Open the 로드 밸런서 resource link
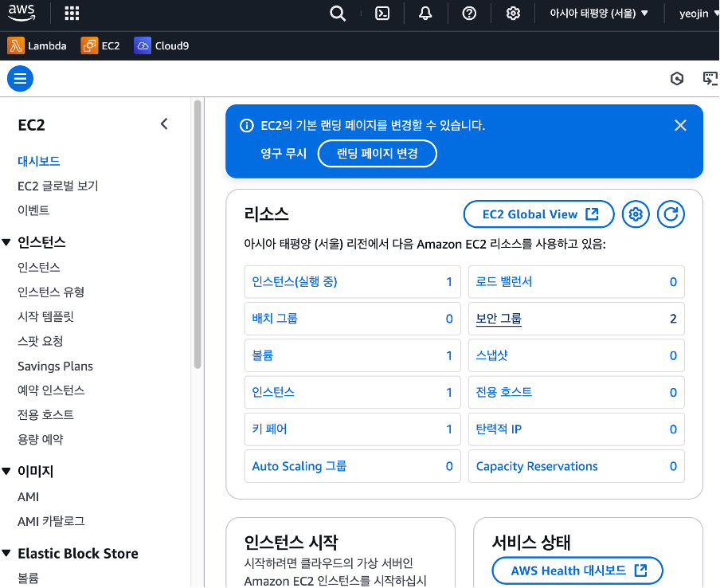This screenshot has width=720, height=588. point(503,281)
